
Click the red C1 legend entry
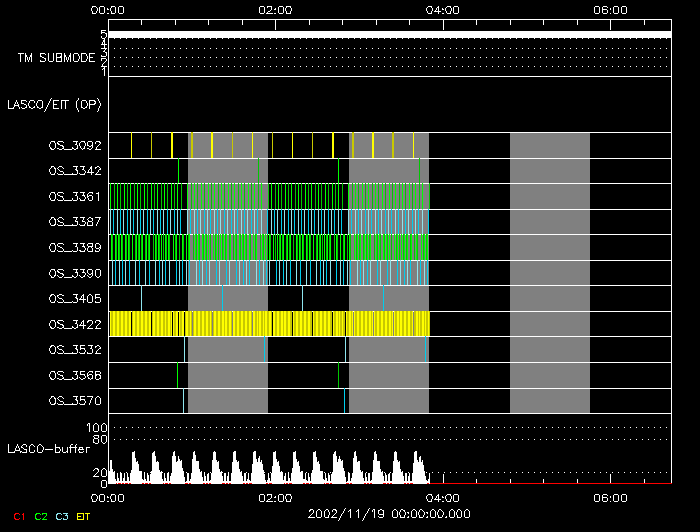point(18,516)
